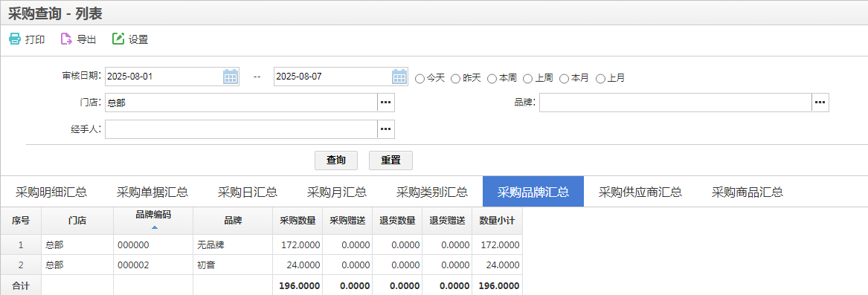
Task: Select the 本月 radio button
Action: point(564,79)
